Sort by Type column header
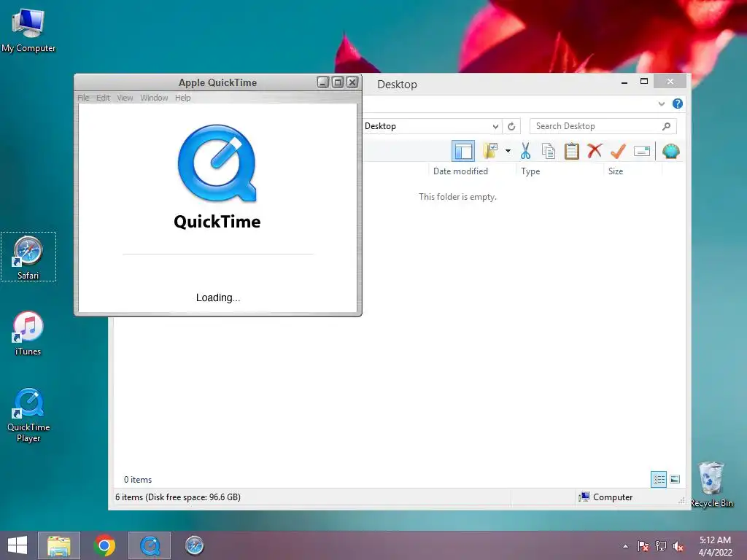This screenshot has width=747, height=560. click(530, 171)
